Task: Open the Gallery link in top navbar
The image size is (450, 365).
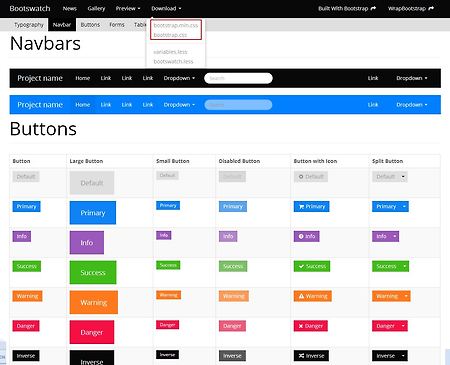Action: pyautogui.click(x=96, y=8)
